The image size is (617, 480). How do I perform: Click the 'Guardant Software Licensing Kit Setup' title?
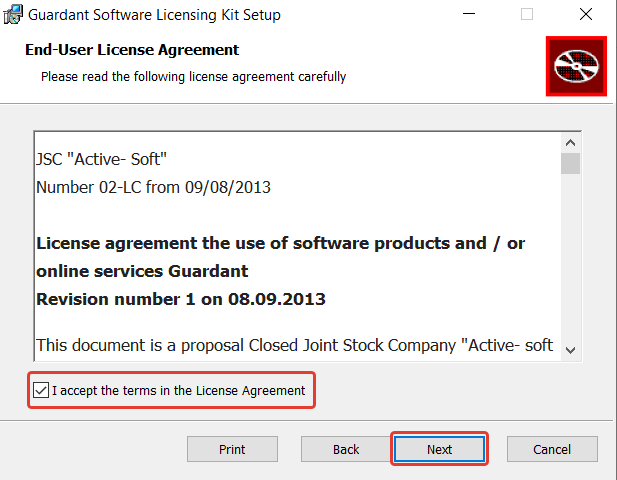153,15
